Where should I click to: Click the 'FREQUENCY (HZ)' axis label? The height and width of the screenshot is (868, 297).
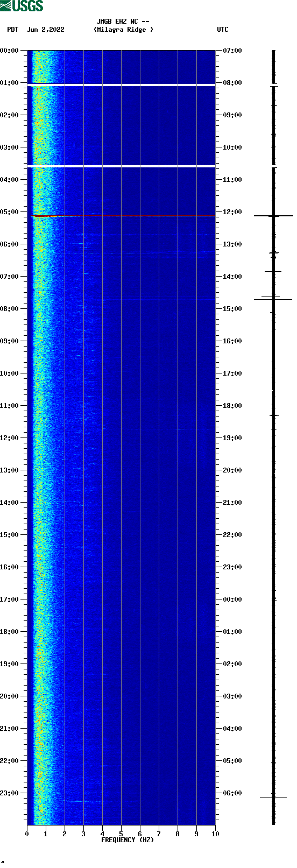point(128,840)
